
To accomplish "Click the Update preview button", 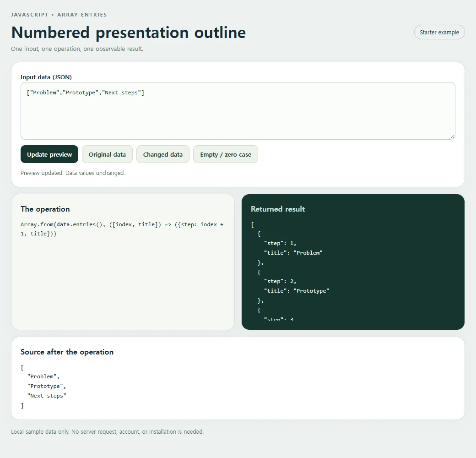I will [x=49, y=154].
